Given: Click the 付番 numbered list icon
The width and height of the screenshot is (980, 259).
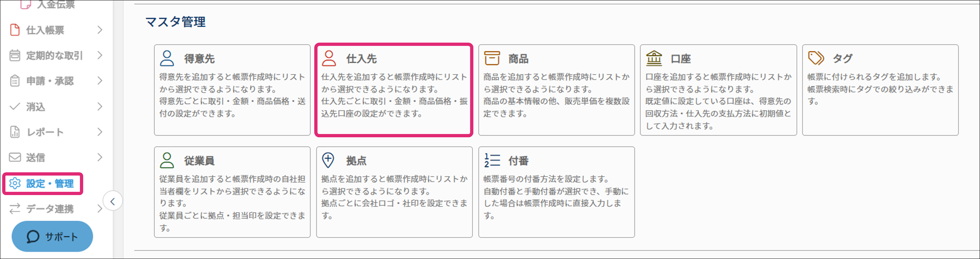Looking at the screenshot, I should coord(492,161).
